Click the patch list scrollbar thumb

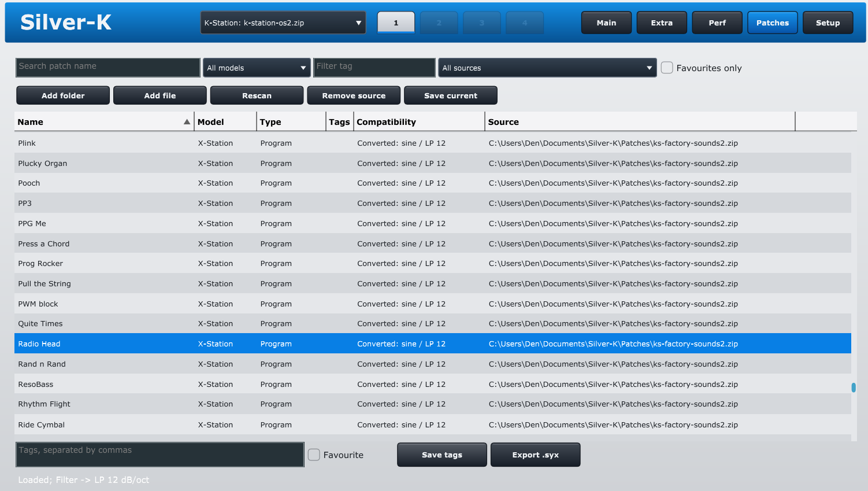coord(854,387)
